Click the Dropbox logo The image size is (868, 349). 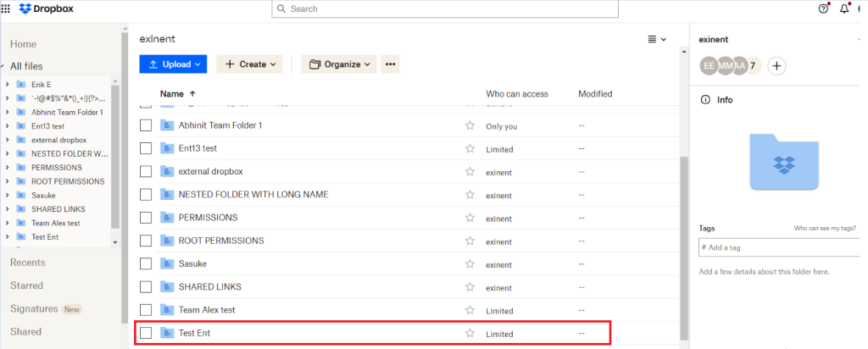coord(48,8)
